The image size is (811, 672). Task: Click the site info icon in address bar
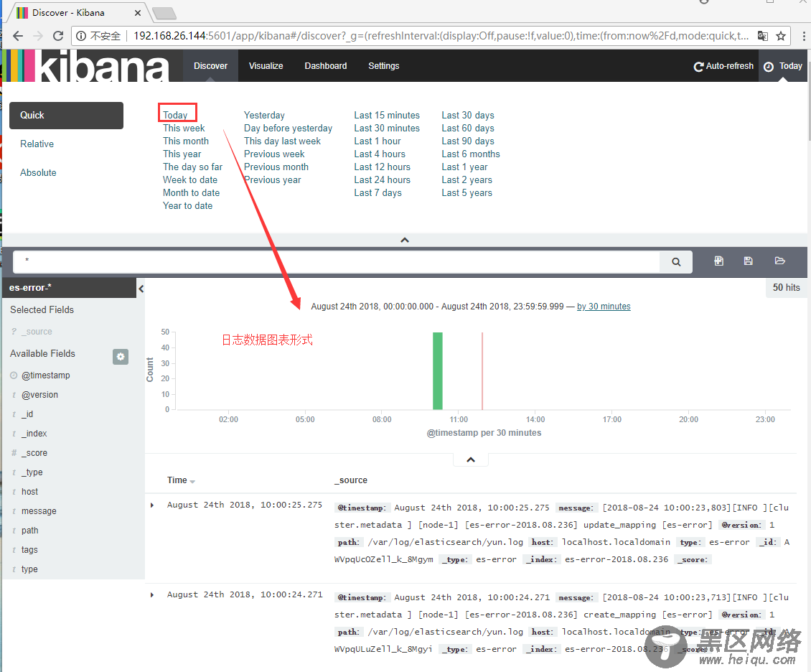(81, 36)
